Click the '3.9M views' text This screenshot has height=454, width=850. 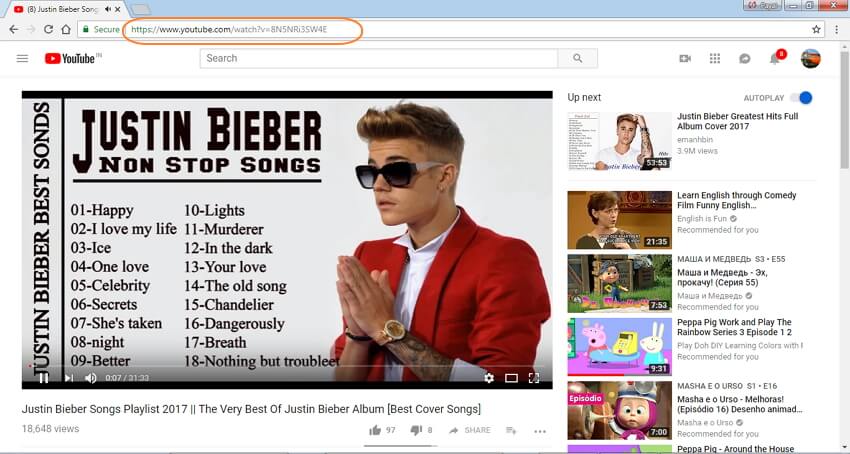point(697,151)
